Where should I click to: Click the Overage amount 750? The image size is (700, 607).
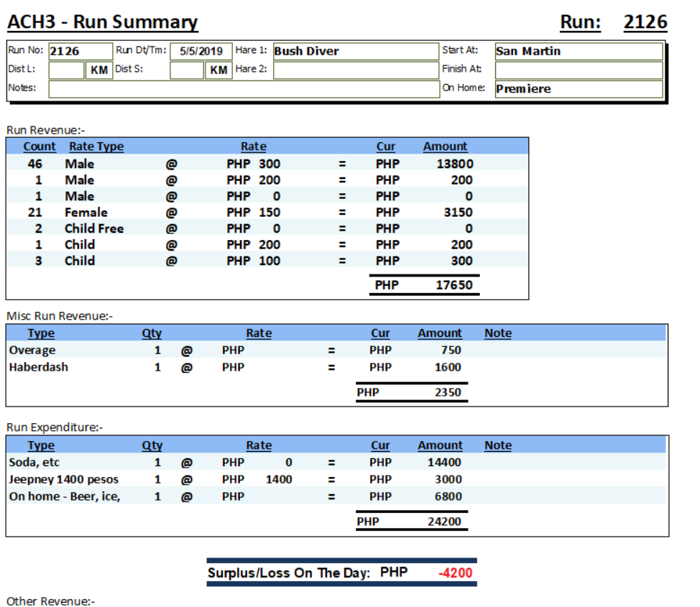tap(451, 351)
